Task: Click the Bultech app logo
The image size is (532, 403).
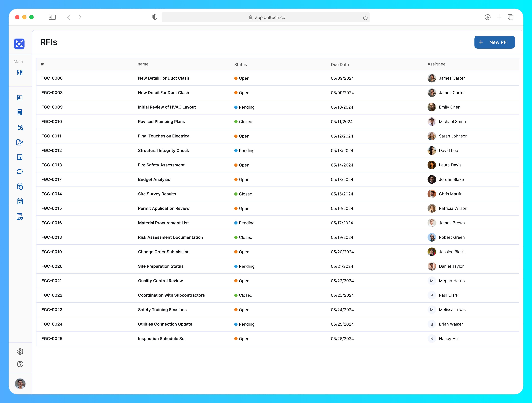Action: pos(19,44)
